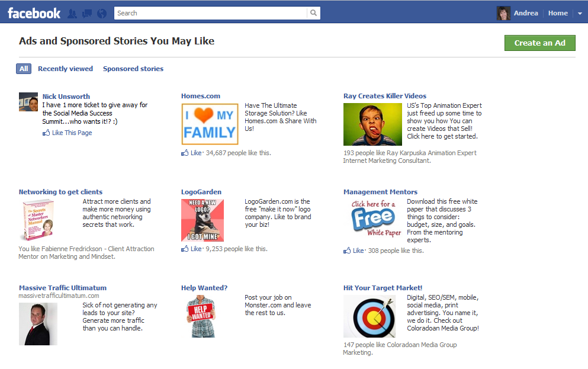Click the thumbs-up icon under Homes.com ad
Image resolution: width=588 pixels, height=369 pixels.
click(185, 153)
